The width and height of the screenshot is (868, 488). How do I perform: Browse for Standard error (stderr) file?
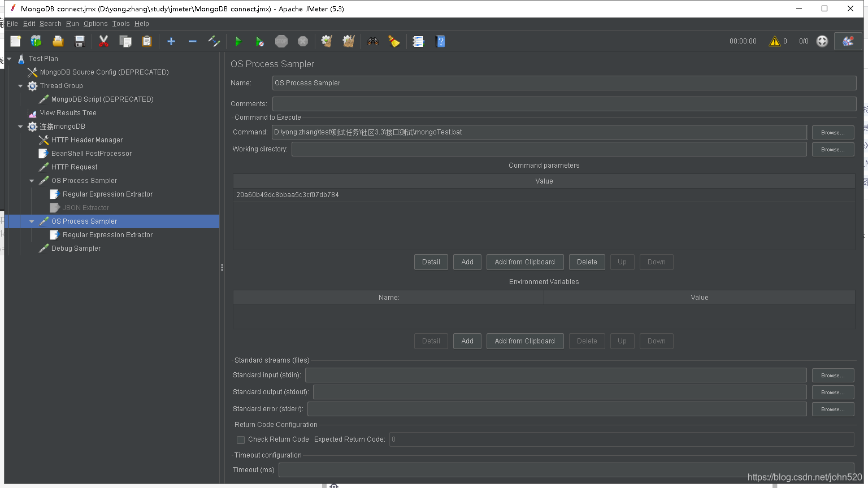[833, 409]
